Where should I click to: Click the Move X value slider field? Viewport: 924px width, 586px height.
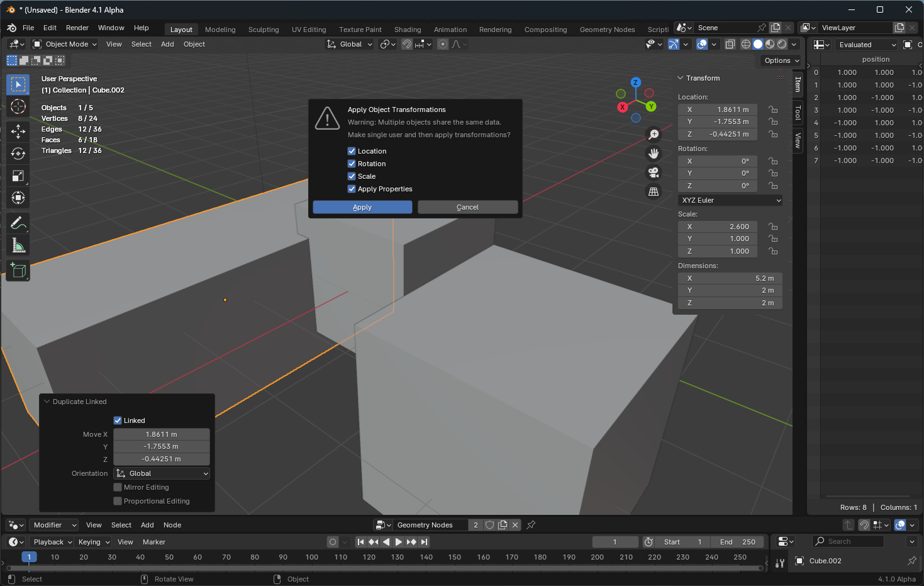pyautogui.click(x=162, y=434)
